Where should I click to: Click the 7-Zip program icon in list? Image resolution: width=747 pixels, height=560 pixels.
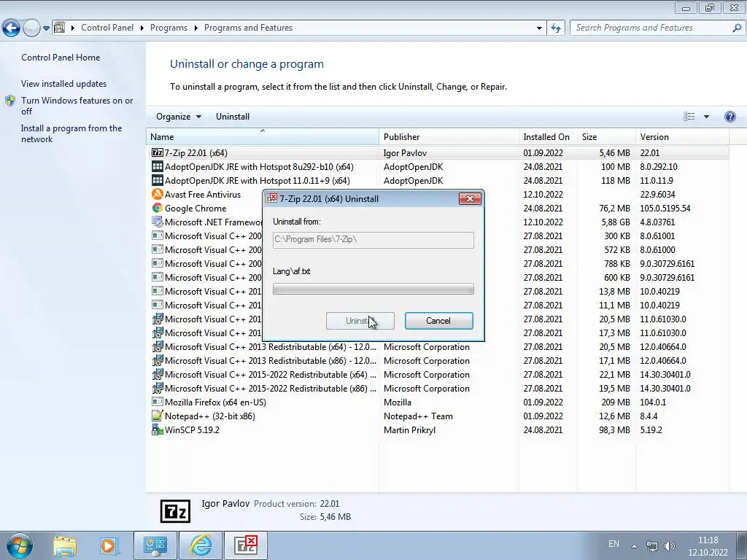point(158,153)
